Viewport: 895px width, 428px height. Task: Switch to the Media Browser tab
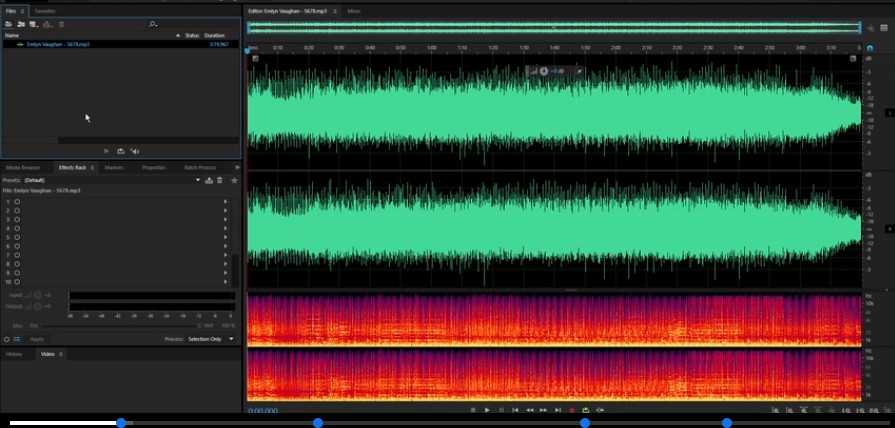pyautogui.click(x=23, y=167)
